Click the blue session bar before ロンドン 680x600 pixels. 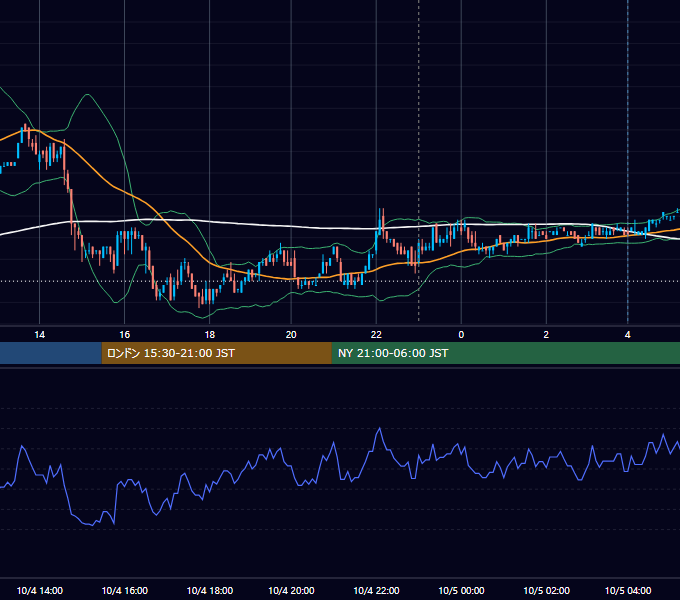tap(51, 353)
